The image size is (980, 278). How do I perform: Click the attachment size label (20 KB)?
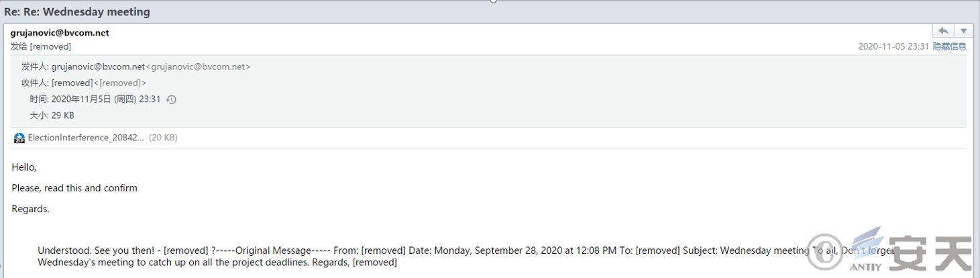(x=163, y=138)
